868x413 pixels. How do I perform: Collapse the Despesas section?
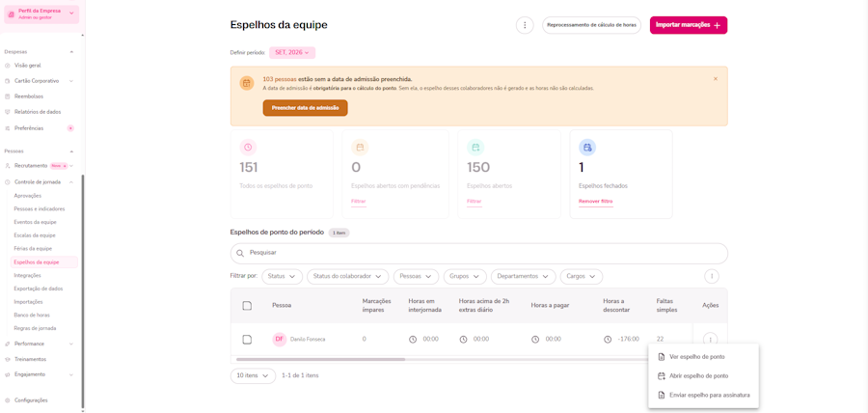(71, 51)
